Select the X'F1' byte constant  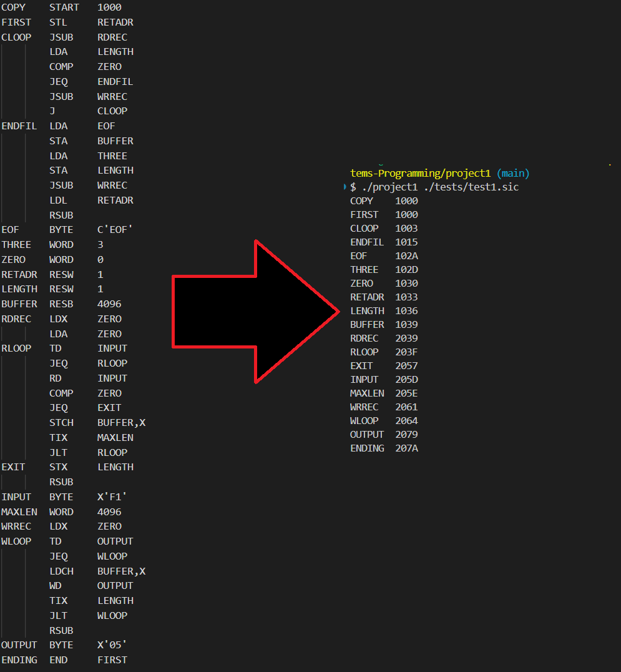point(112,497)
